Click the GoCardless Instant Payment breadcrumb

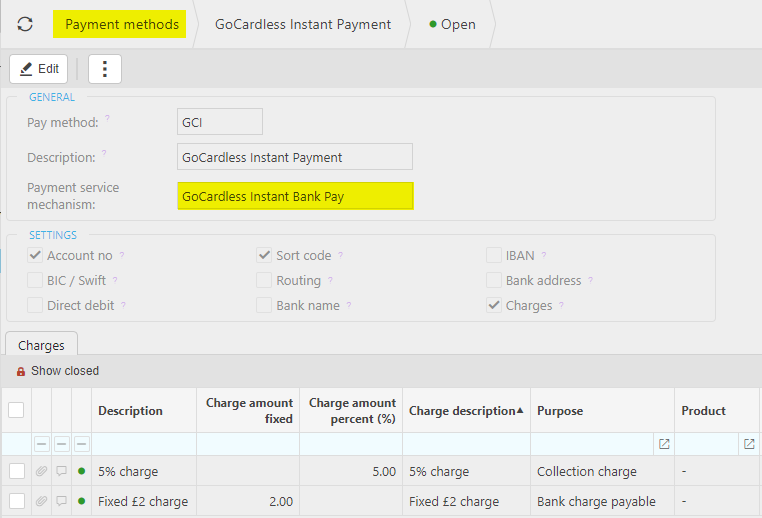pos(303,24)
